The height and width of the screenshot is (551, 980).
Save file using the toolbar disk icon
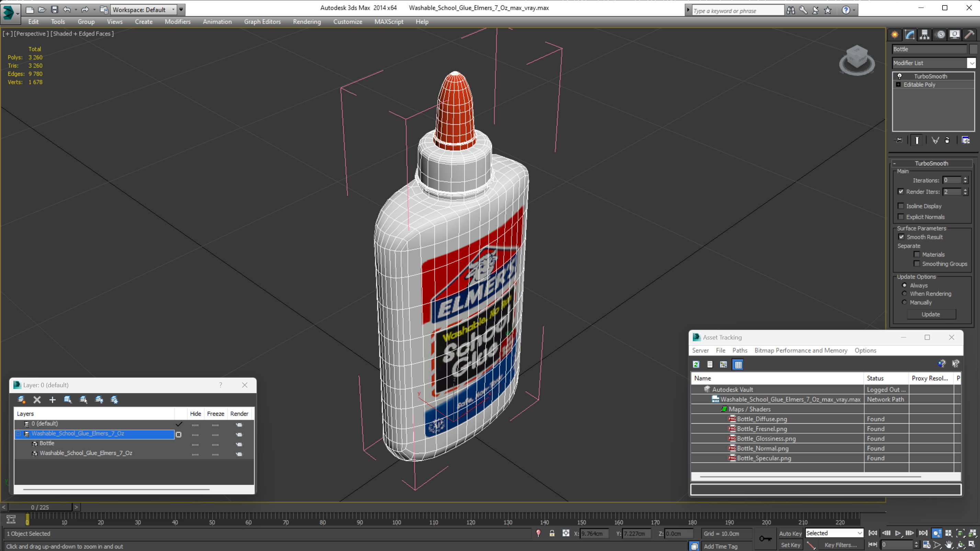[54, 10]
